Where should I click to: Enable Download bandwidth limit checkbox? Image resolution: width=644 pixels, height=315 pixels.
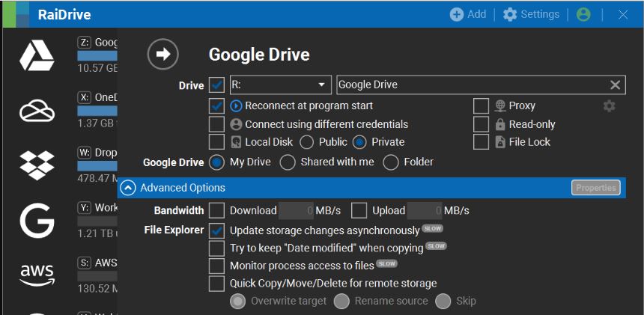coord(216,210)
